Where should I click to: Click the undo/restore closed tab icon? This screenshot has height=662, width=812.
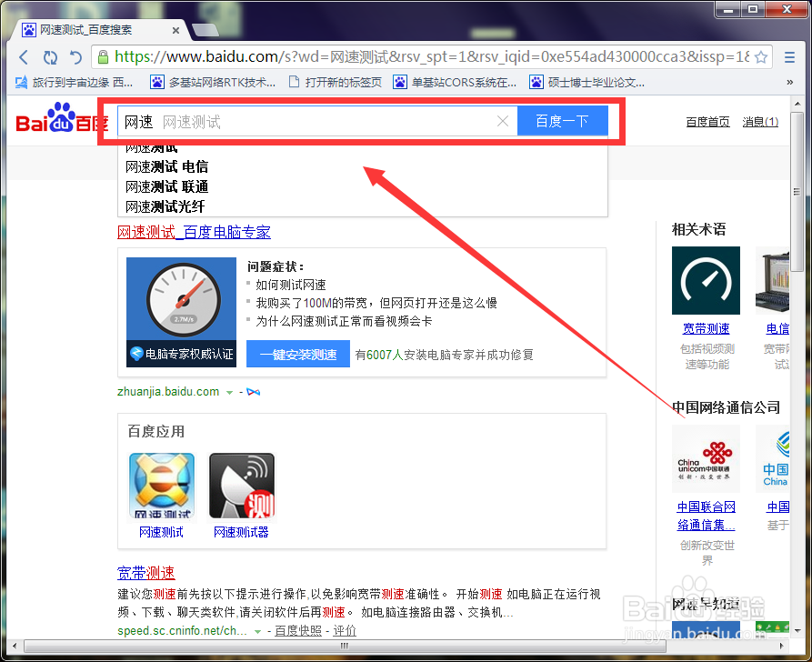[75, 57]
